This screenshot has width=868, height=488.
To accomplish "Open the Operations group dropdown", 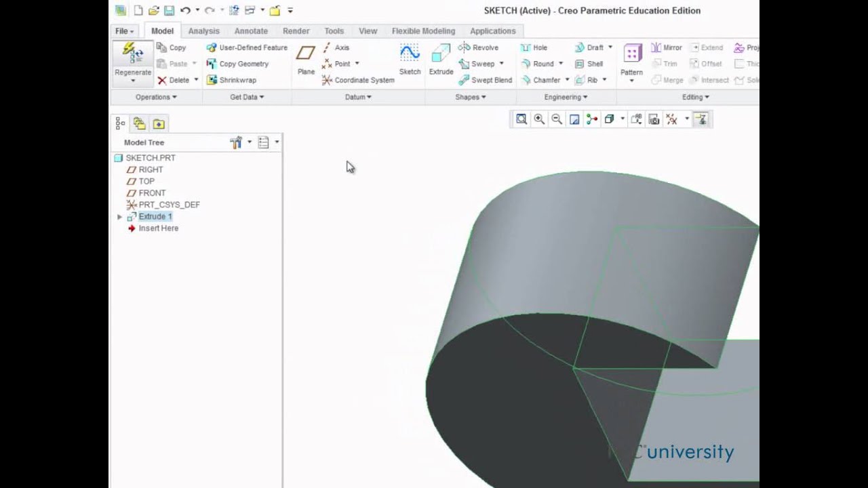I will [x=156, y=97].
